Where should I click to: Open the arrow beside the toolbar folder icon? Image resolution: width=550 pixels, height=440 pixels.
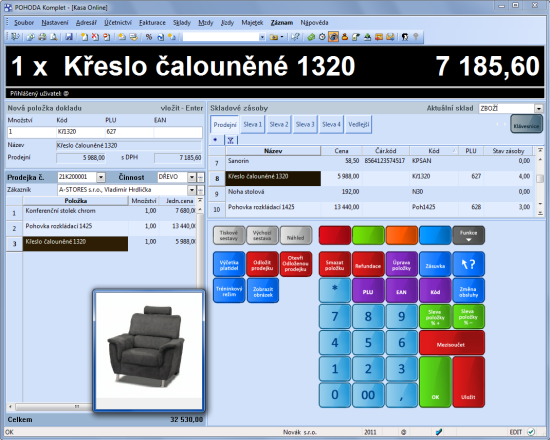282,37
